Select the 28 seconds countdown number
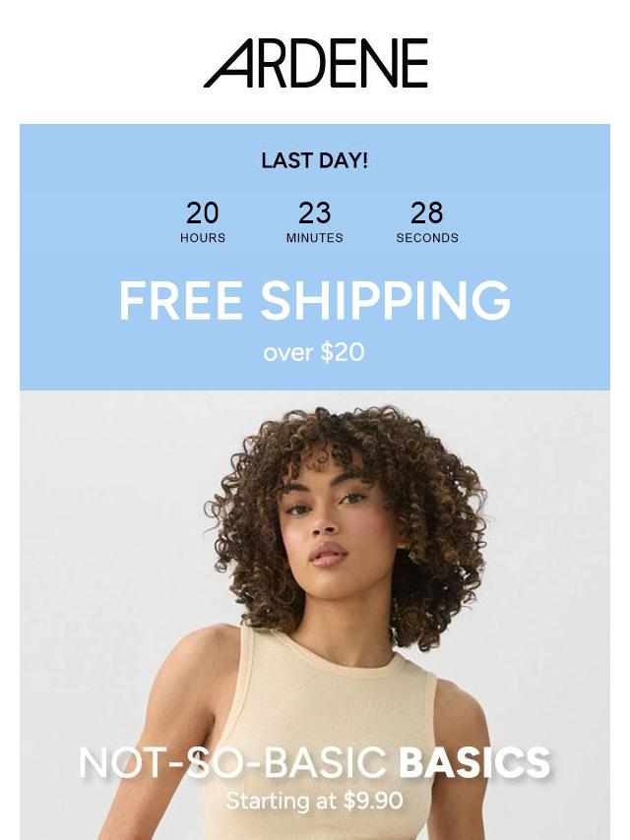 [427, 212]
